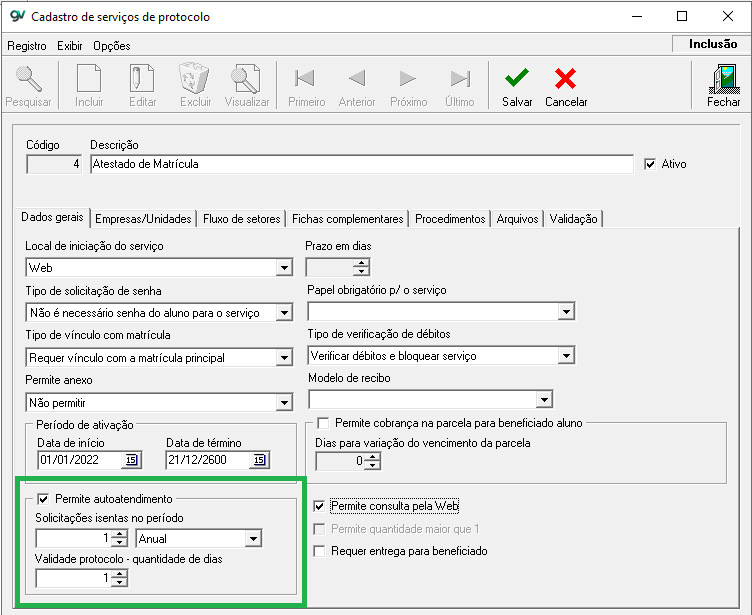Click the red Cancelar X icon
Viewport: 752px width, 615px height.
565,78
